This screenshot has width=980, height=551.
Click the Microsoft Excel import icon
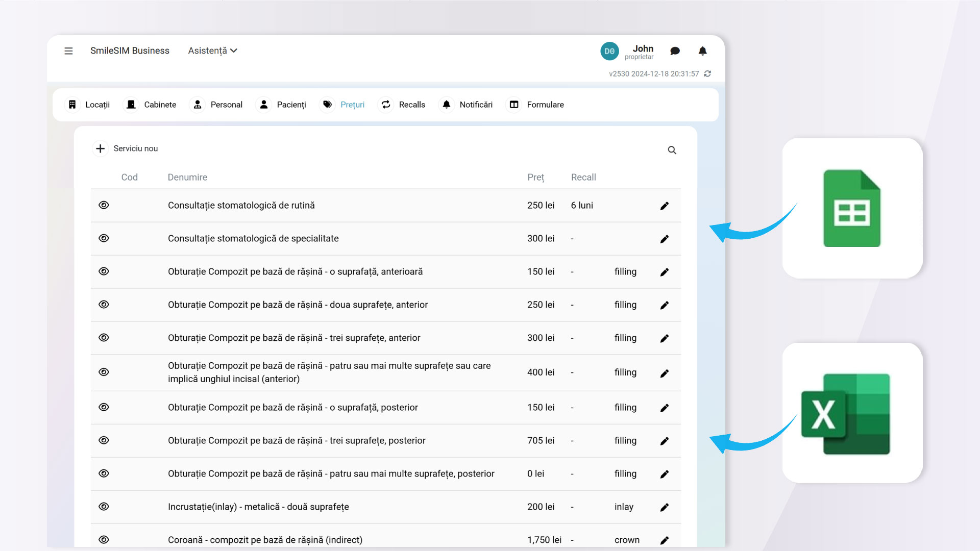(846, 413)
